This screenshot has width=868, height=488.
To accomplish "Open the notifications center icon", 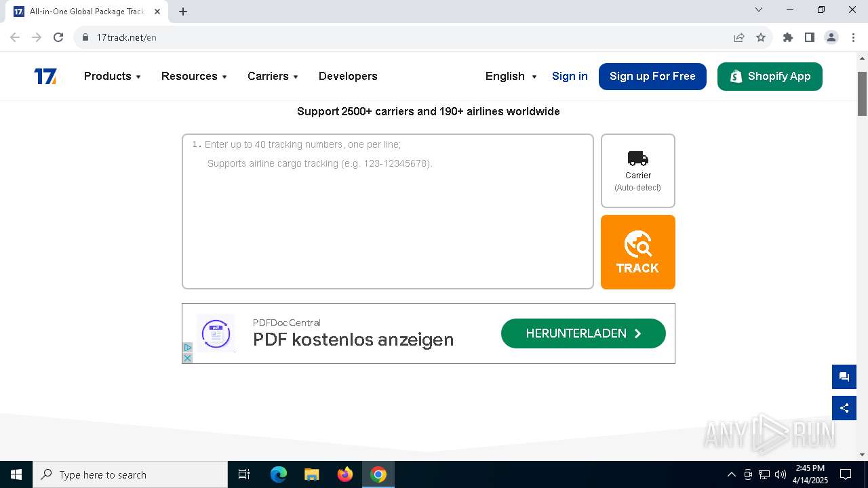I will (x=846, y=474).
